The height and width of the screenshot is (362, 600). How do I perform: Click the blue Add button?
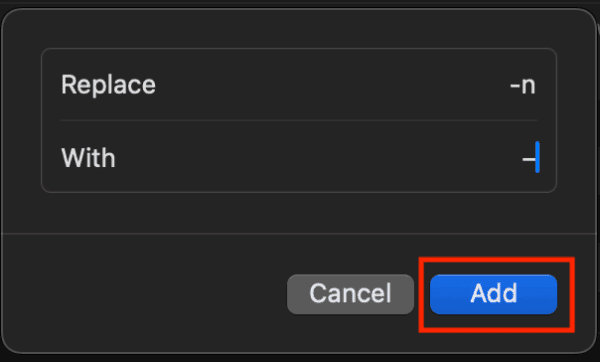[493, 294]
